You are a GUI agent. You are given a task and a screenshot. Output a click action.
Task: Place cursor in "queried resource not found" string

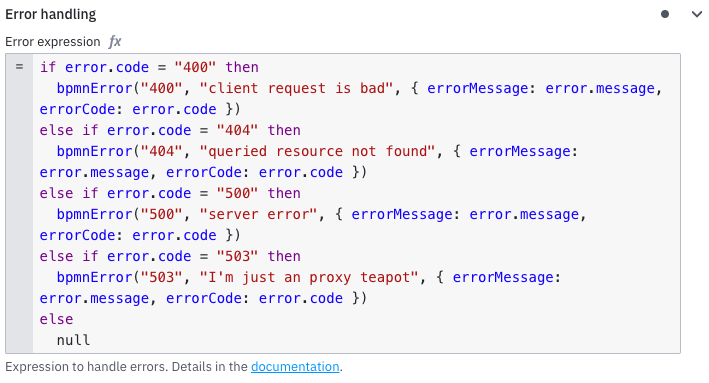(x=317, y=151)
